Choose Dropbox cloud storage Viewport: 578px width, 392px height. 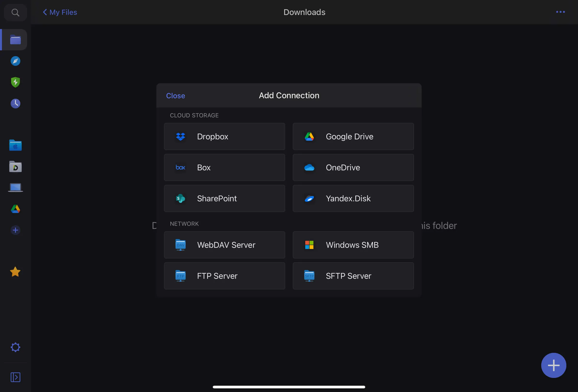click(224, 136)
